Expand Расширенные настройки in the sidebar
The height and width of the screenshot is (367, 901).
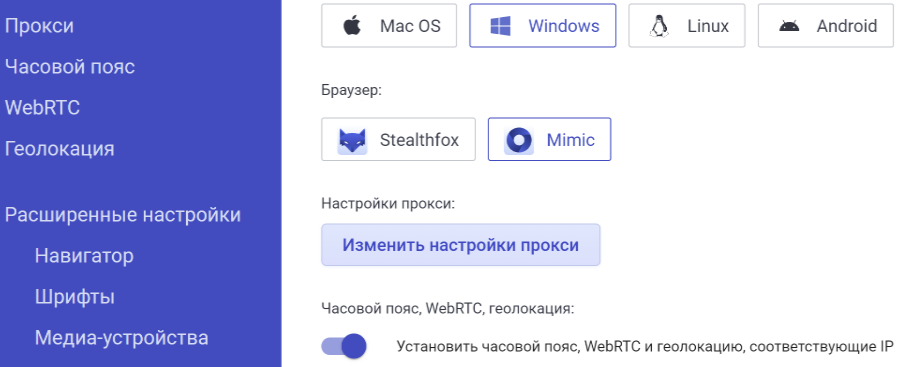(x=122, y=215)
